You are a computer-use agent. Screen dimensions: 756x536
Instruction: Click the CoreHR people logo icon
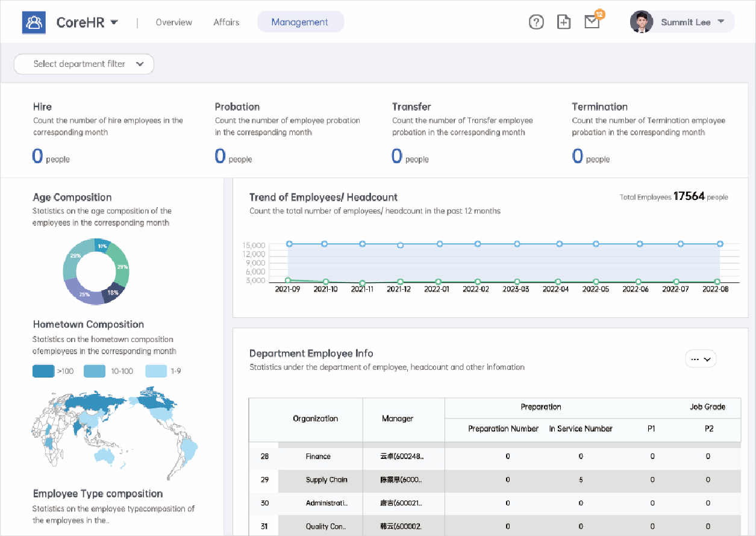(x=34, y=22)
